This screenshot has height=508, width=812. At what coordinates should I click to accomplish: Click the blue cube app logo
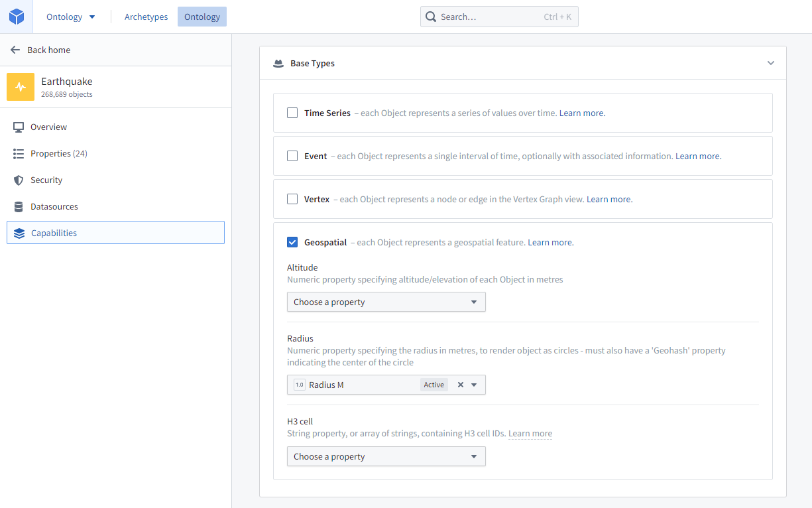17,17
